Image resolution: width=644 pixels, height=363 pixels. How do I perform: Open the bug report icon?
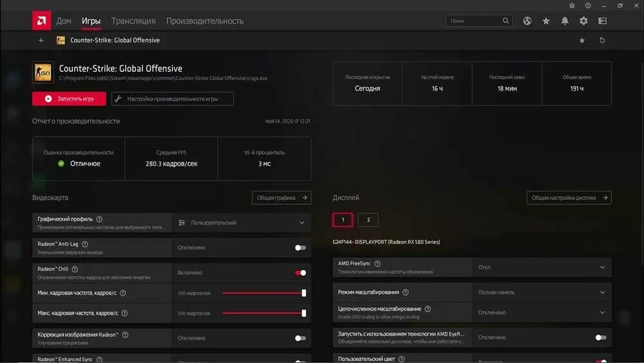[572, 5]
